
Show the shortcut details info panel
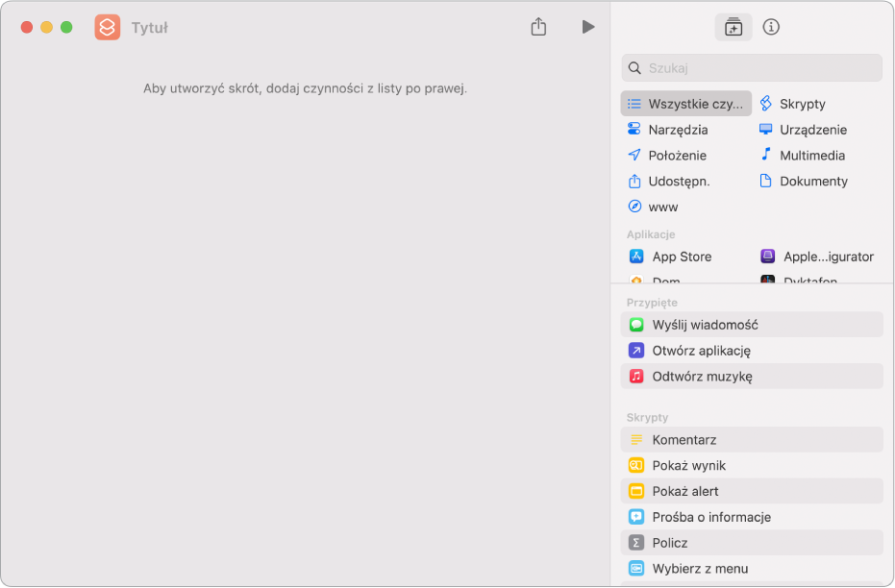tap(771, 27)
